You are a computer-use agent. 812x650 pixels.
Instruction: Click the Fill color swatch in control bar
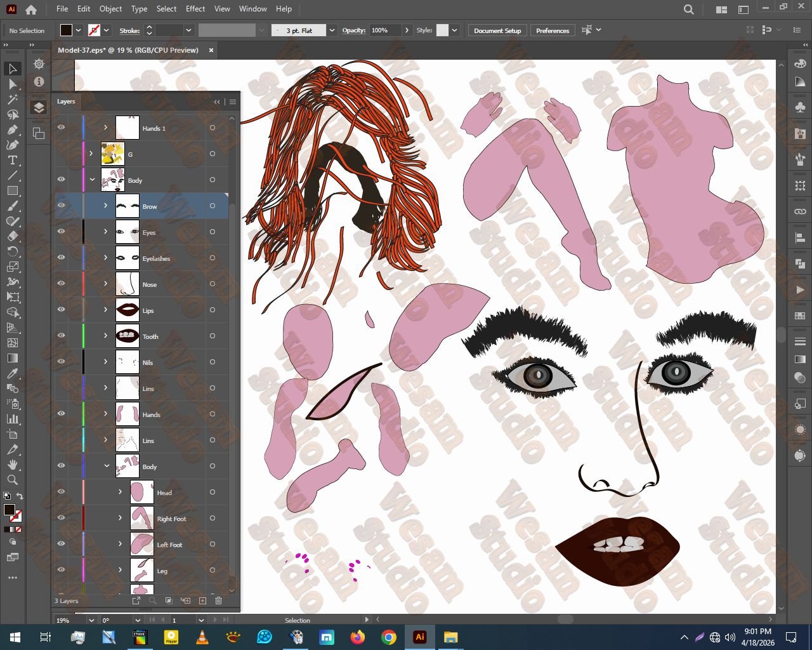click(x=66, y=30)
